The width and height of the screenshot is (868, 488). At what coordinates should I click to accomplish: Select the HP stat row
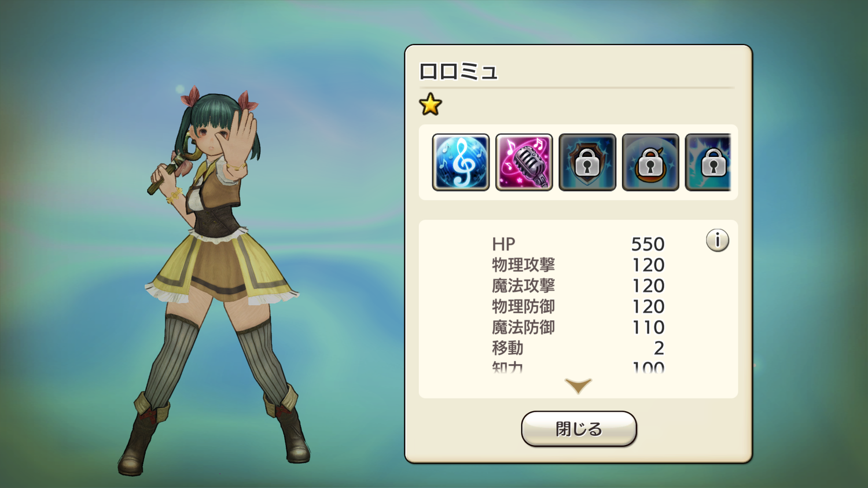point(578,244)
